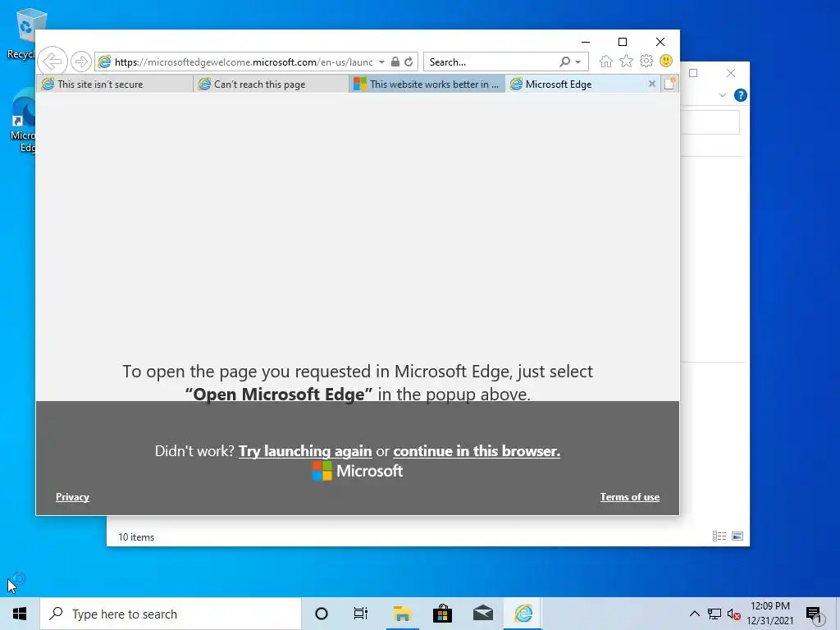Open the Home page via house icon
Viewport: 840px width, 630px height.
606,61
